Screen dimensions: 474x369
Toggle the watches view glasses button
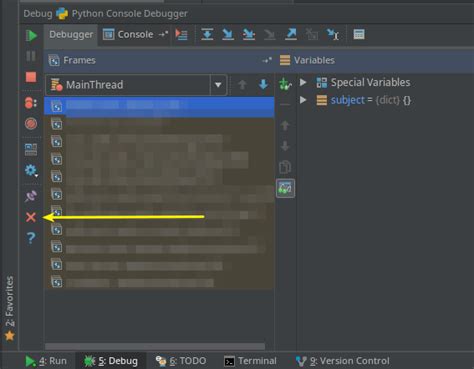click(x=285, y=188)
